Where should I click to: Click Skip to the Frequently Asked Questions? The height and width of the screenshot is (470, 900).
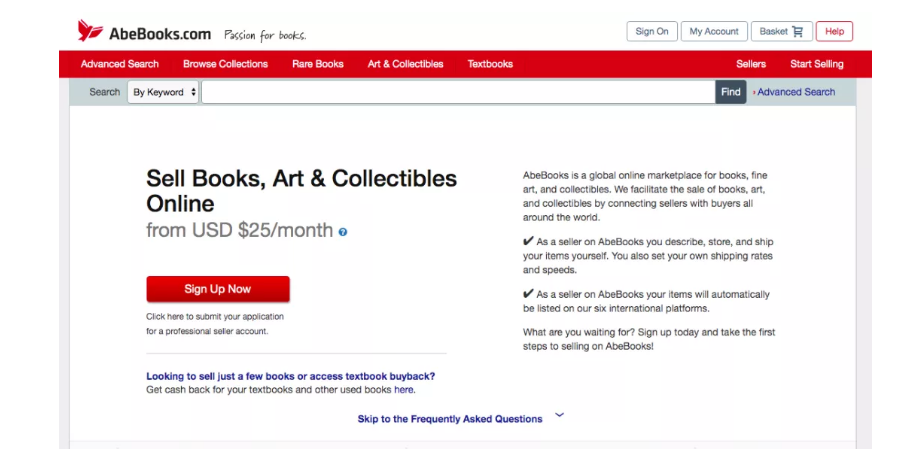(x=450, y=419)
